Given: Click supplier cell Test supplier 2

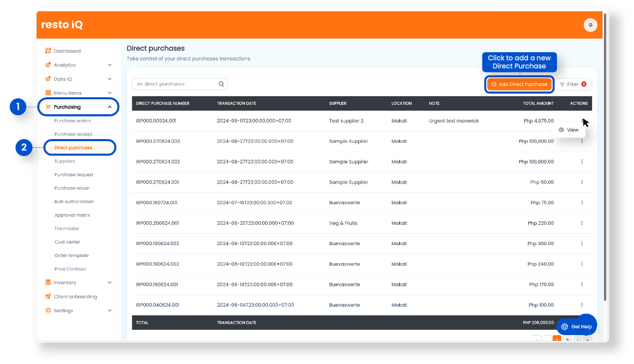Looking at the screenshot, I should coord(346,121).
